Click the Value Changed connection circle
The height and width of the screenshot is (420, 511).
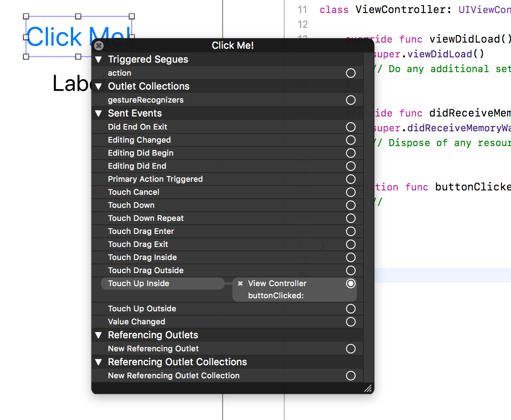pos(351,321)
